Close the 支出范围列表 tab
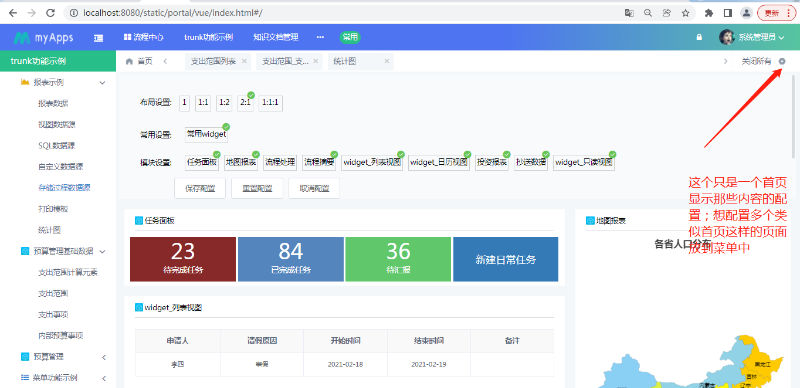The image size is (800, 388). [x=244, y=61]
